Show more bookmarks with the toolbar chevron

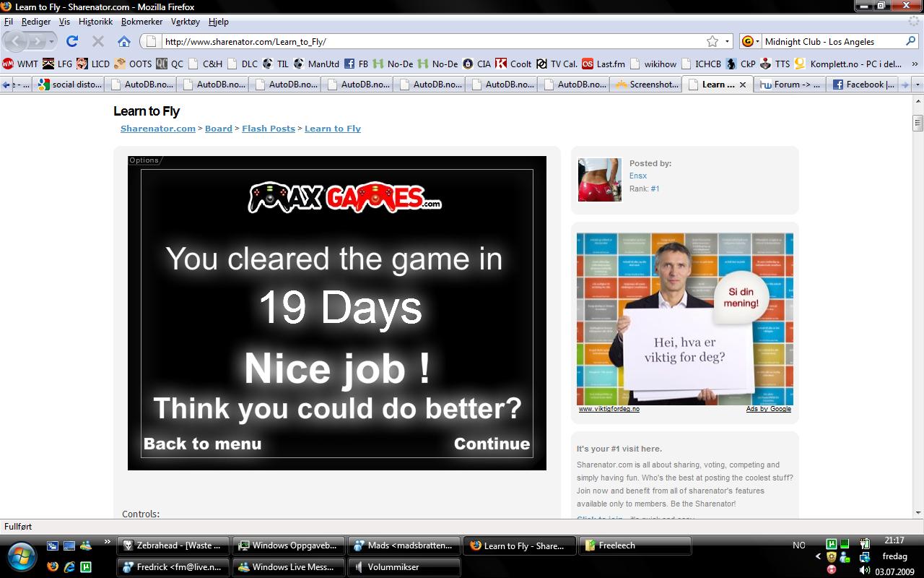[915, 64]
